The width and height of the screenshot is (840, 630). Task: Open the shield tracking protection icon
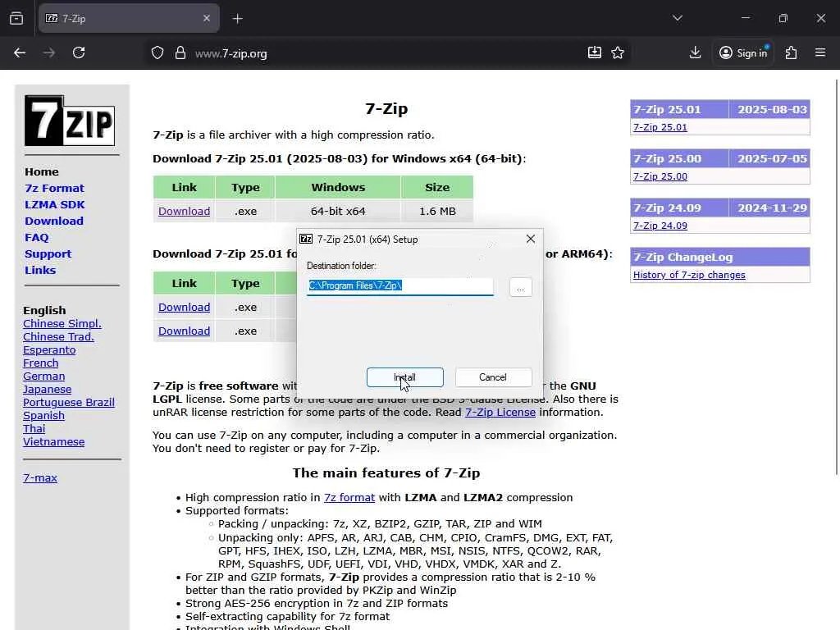[x=157, y=52]
